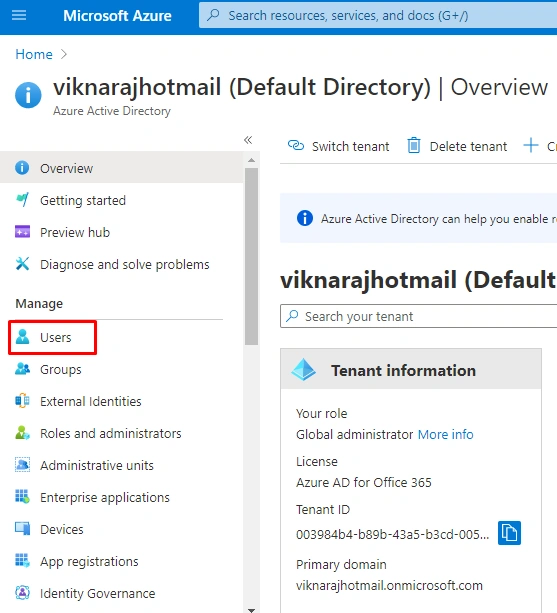
Task: Click the Switch tenant icon
Action: tap(296, 145)
